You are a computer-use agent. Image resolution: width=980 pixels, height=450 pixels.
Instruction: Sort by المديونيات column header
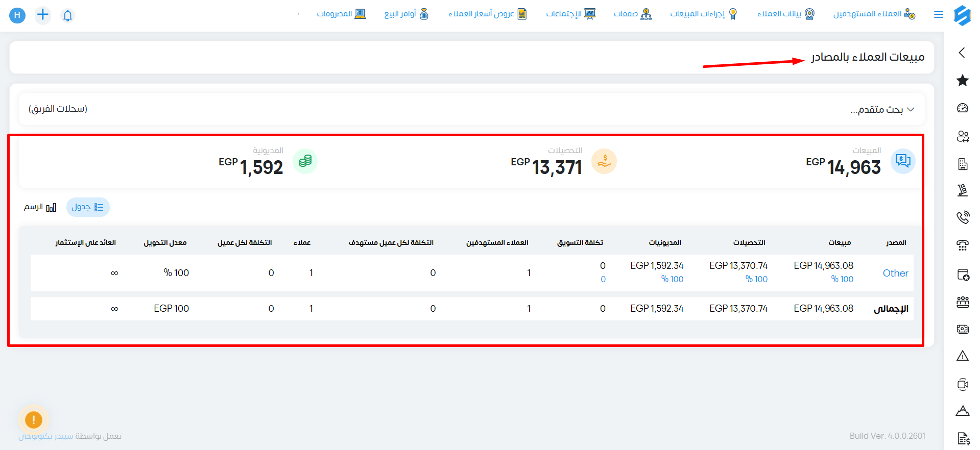pos(665,242)
